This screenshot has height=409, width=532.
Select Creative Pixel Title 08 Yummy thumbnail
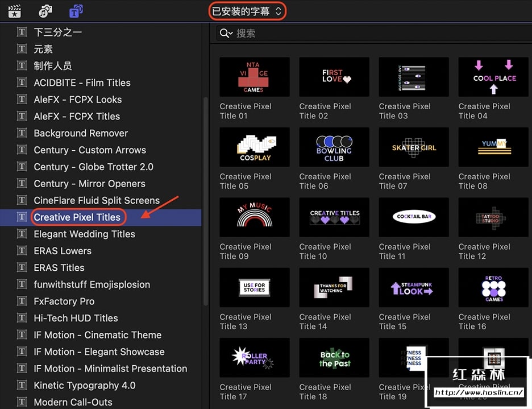point(493,147)
